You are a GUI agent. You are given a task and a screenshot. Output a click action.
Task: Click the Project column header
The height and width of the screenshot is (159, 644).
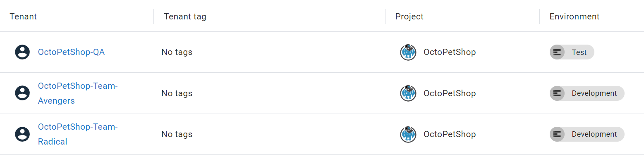pyautogui.click(x=409, y=17)
